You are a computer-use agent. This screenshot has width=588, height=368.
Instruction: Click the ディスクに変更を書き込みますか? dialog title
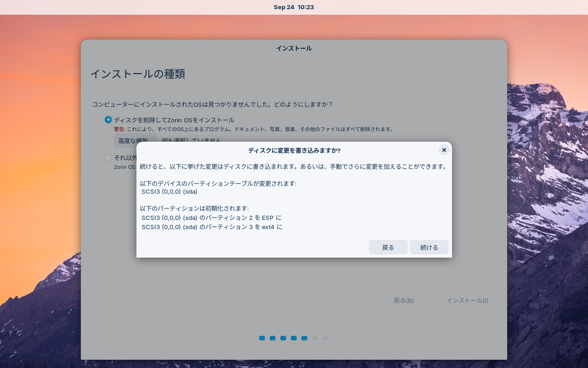(294, 150)
